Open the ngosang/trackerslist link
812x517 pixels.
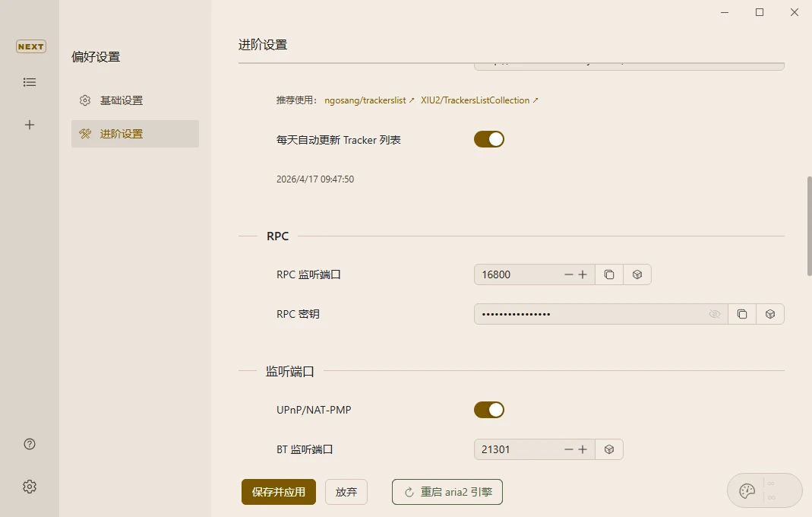(x=365, y=100)
